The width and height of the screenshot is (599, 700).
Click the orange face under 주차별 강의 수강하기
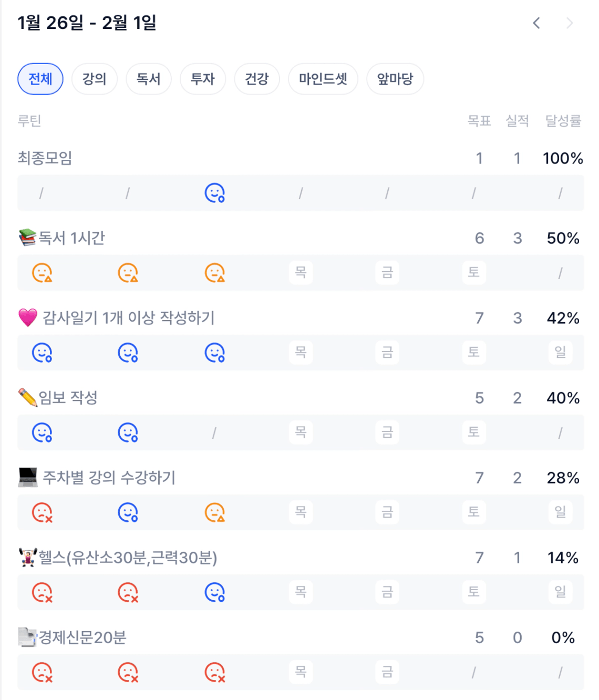(x=214, y=512)
